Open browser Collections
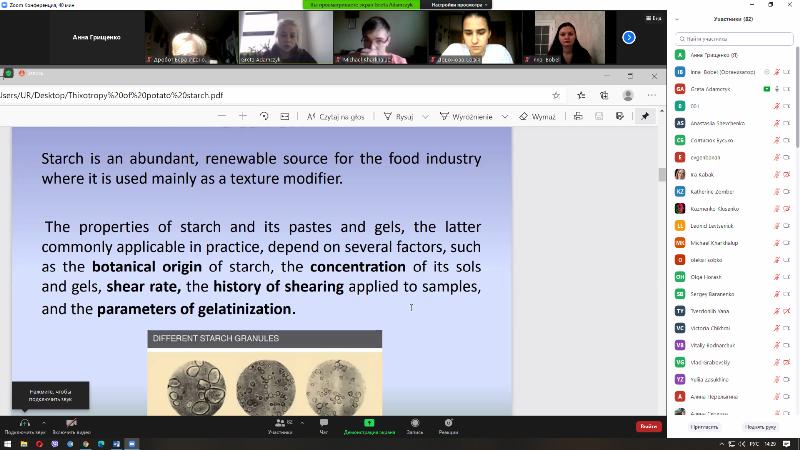Image resolution: width=800 pixels, height=450 pixels. [604, 95]
